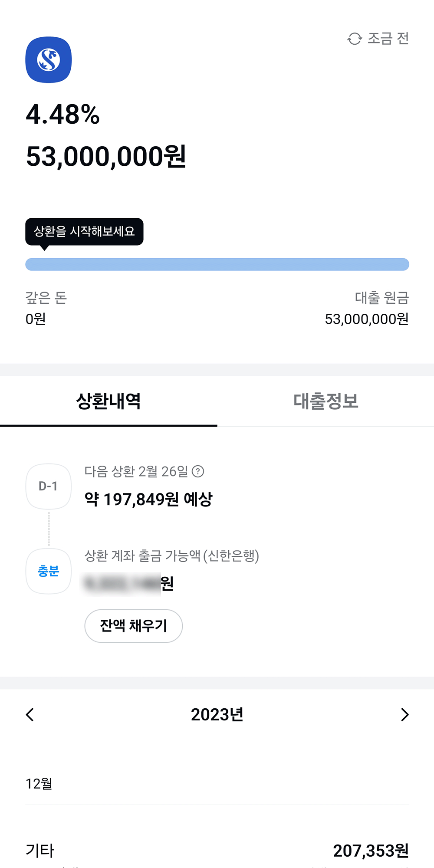Go to previous year with left chevron

(x=30, y=715)
